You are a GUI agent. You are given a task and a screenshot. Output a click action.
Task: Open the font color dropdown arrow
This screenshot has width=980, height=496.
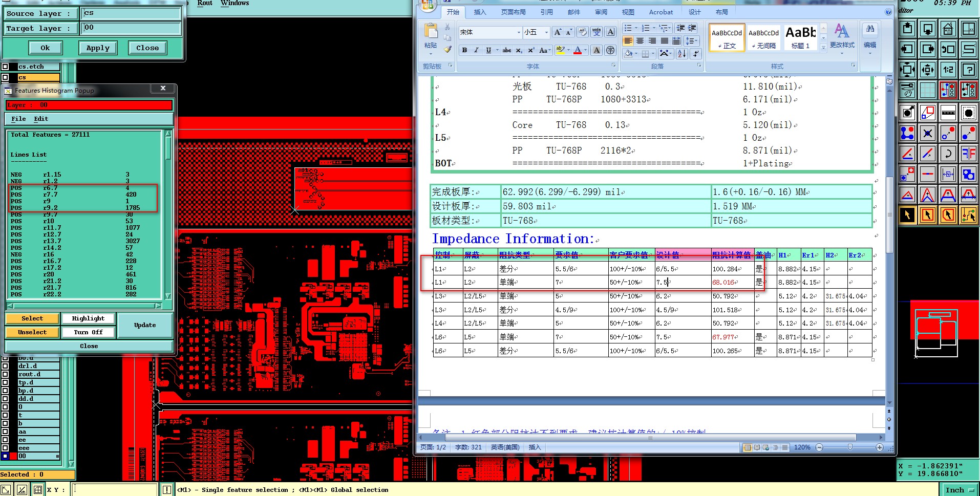pos(585,50)
